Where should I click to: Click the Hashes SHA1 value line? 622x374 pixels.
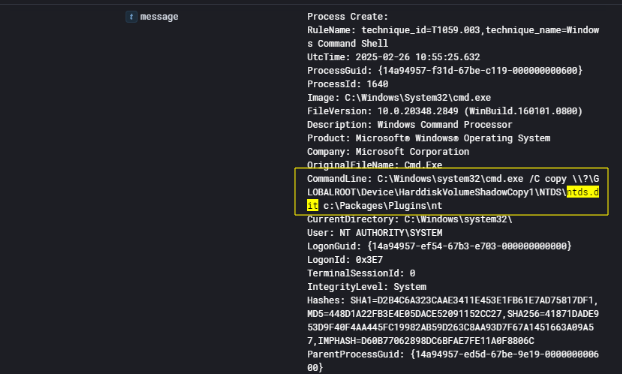tap(453, 300)
